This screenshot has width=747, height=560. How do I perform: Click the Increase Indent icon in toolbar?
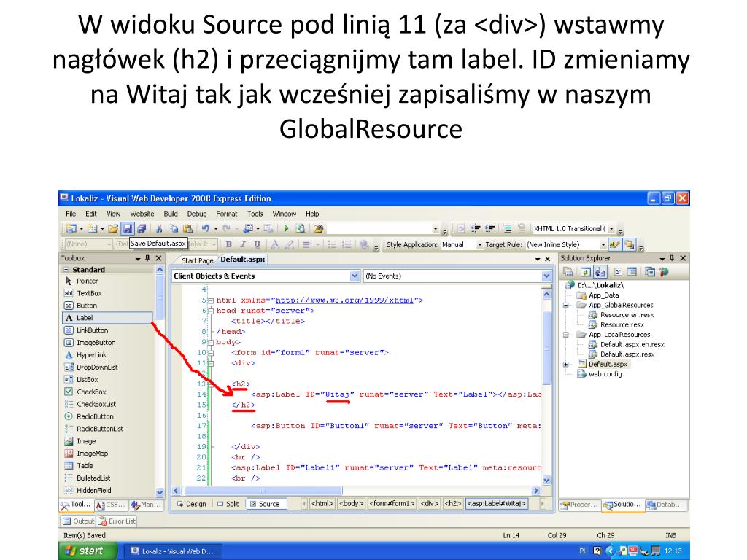coord(490,228)
